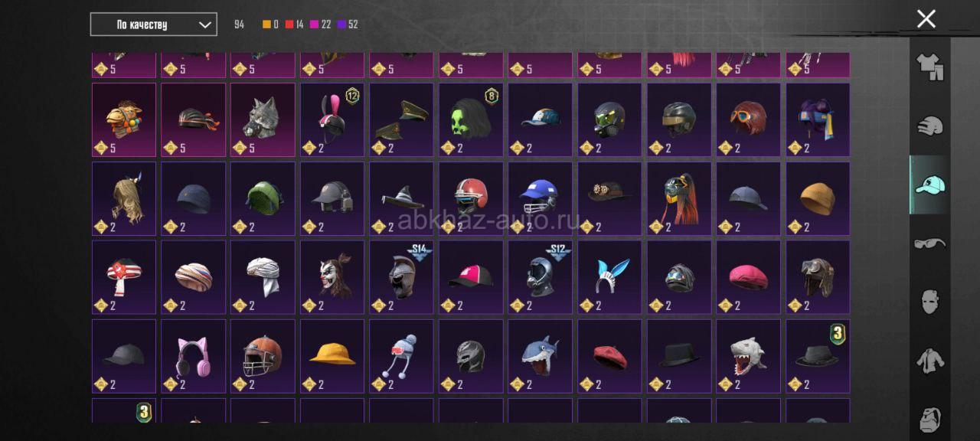Select the highlighted teal cap category tab

pyautogui.click(x=929, y=185)
